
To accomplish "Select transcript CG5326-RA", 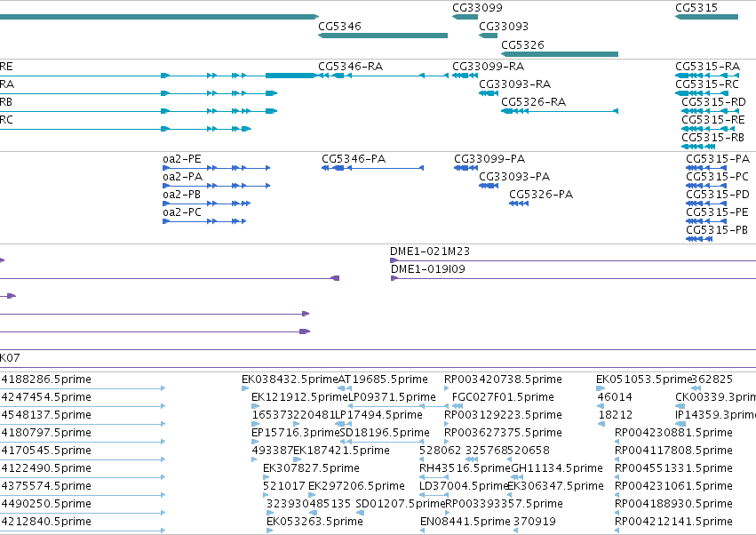I will (x=560, y=111).
